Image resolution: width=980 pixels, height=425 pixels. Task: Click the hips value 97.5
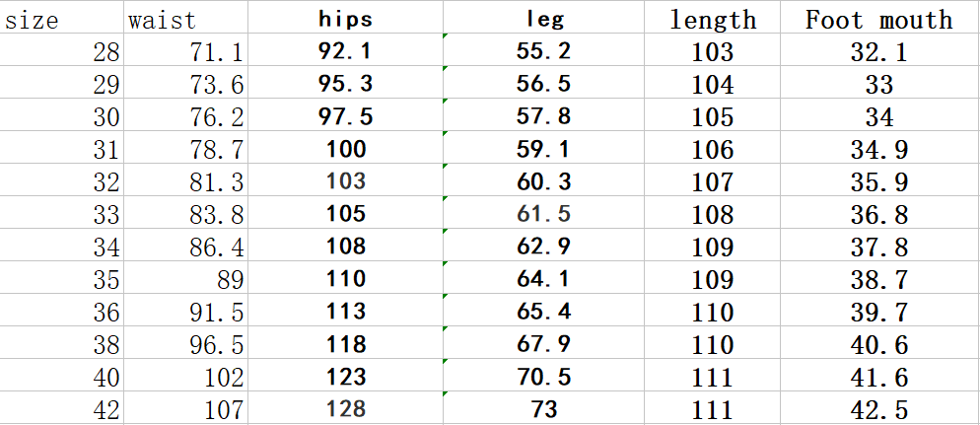click(345, 117)
